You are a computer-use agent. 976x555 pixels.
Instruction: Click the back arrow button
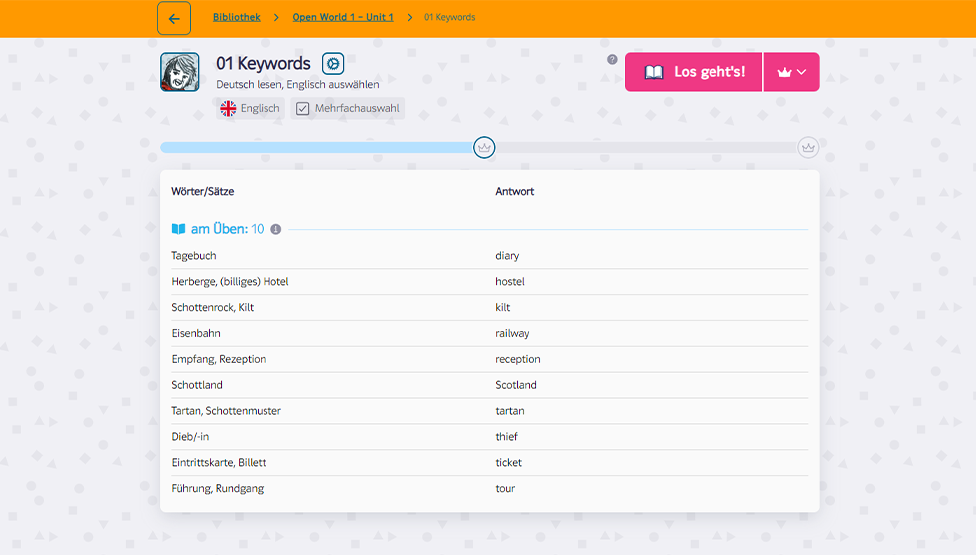[x=174, y=18]
